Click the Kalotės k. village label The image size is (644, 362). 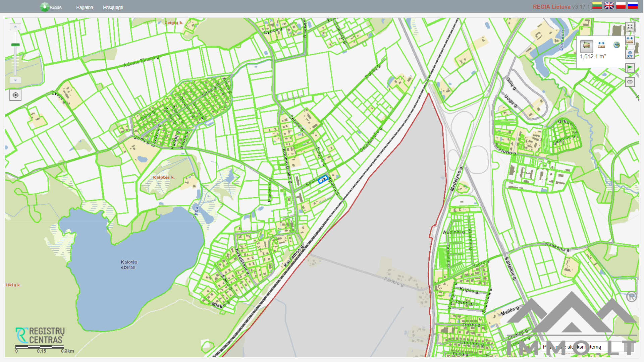pyautogui.click(x=164, y=177)
